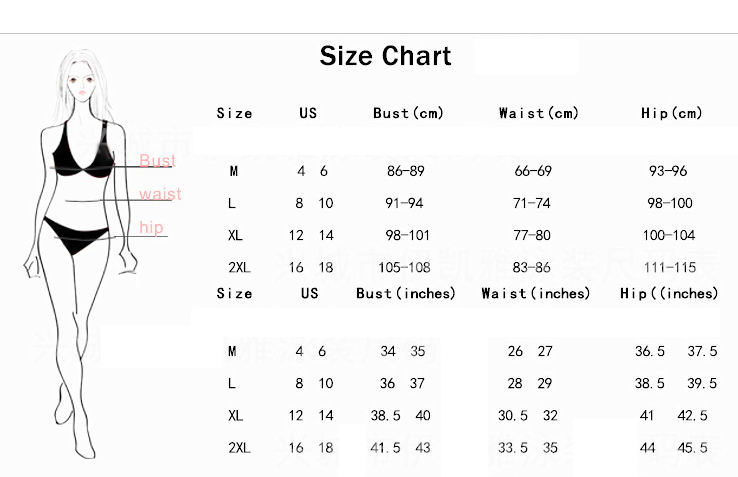
Task: Select the "Hip((inches)" column header
Action: (669, 294)
